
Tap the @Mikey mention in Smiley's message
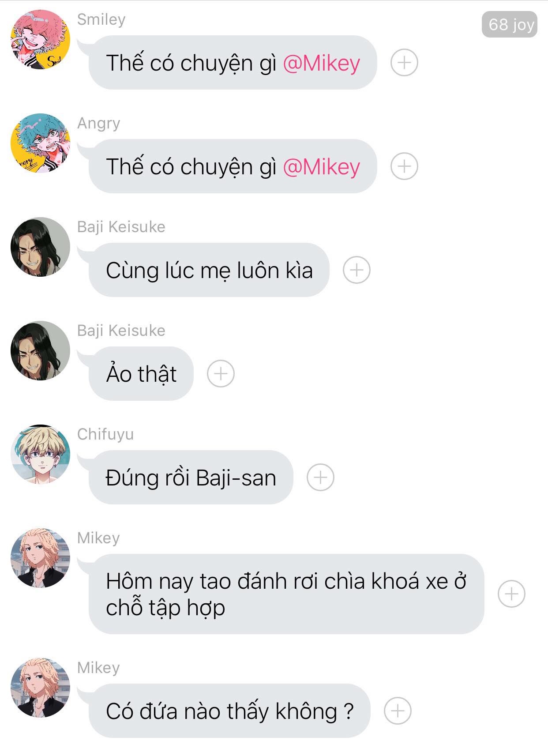[321, 63]
